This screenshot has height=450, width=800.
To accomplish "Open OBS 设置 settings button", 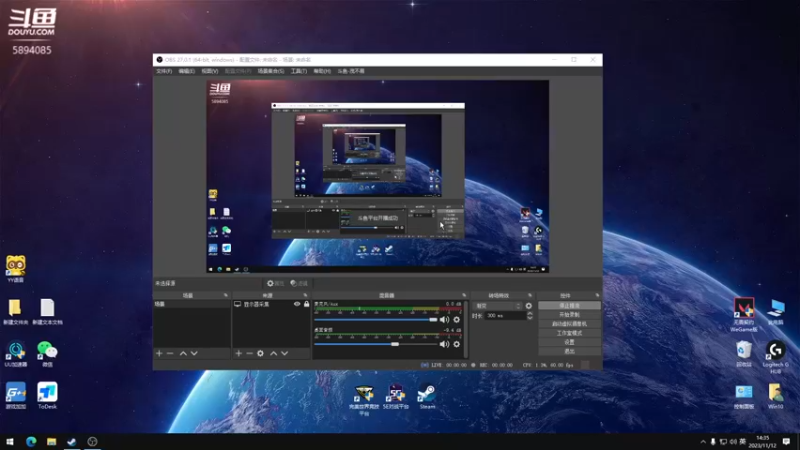I will (x=569, y=342).
